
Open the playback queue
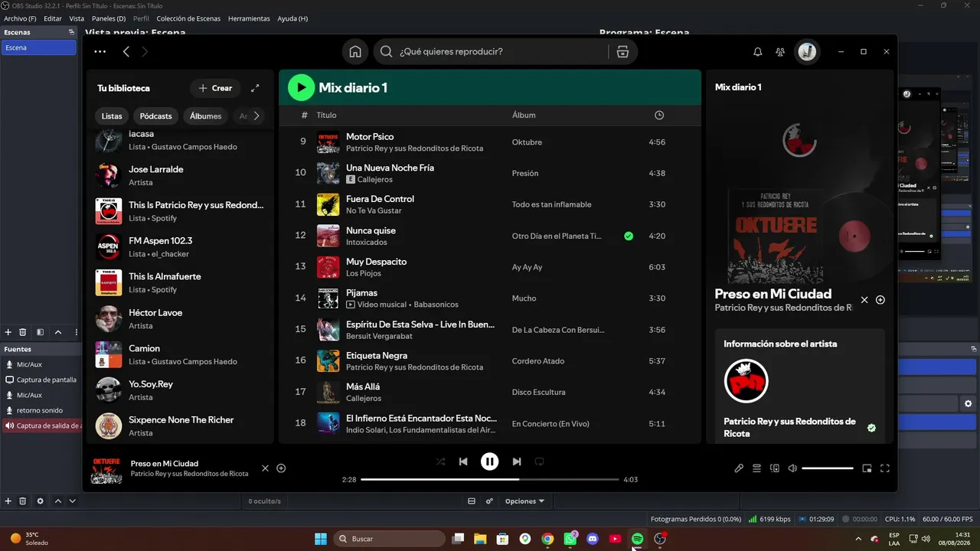[x=756, y=468]
